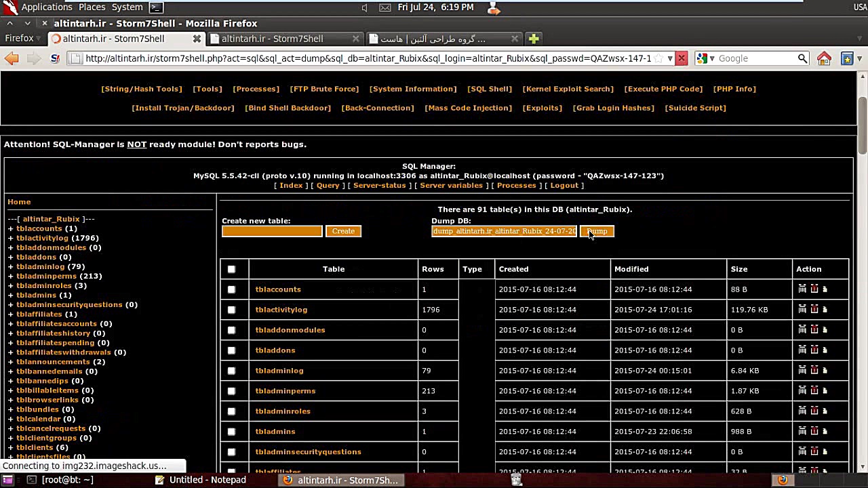Click the red Drop icon for tbladmins
Screen dimensions: 868x488
coord(814,431)
